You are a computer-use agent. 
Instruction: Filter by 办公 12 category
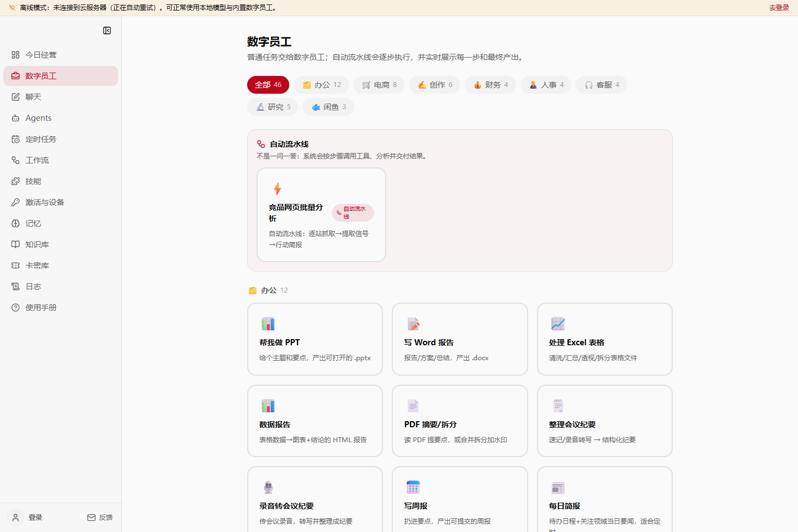click(321, 85)
